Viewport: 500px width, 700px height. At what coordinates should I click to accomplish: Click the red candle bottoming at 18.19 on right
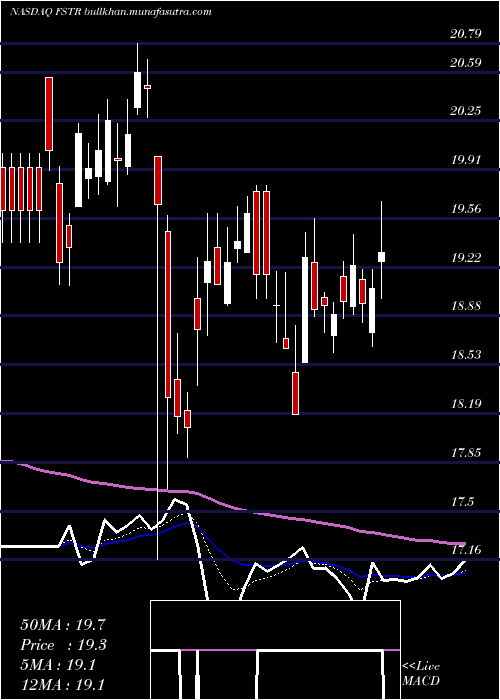coord(296,393)
